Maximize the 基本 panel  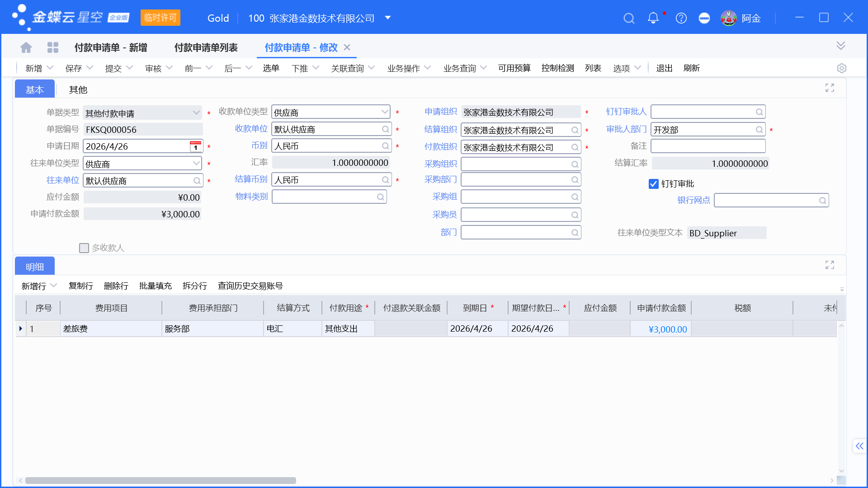pyautogui.click(x=830, y=88)
